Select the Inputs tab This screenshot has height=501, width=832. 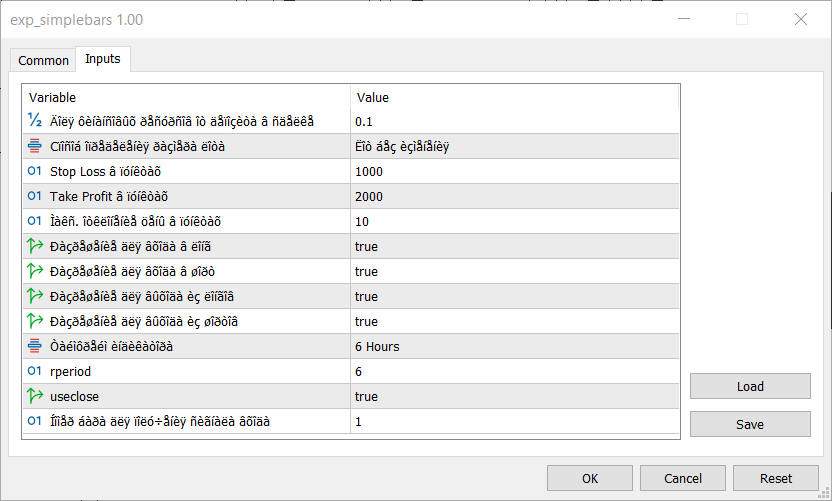coord(103,59)
